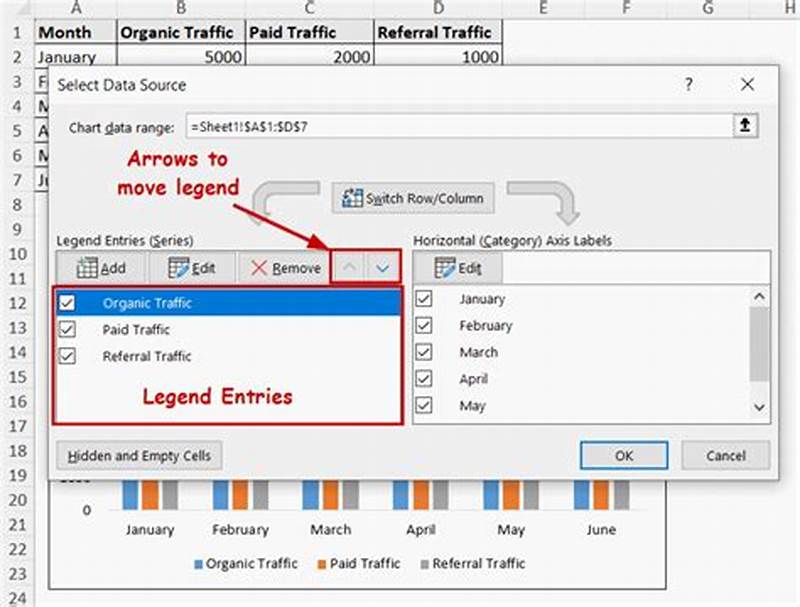Image resolution: width=800 pixels, height=607 pixels.
Task: Select the February axis label entry
Action: point(487,325)
